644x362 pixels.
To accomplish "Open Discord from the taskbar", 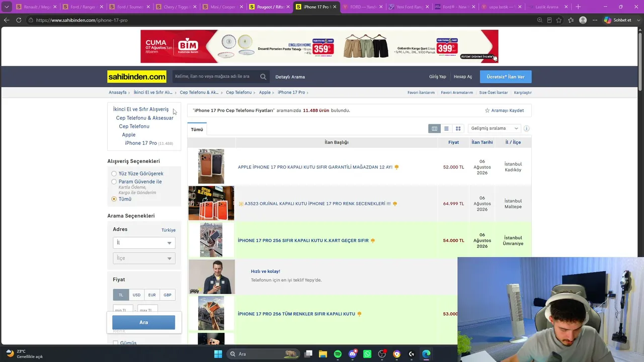I will (x=353, y=354).
